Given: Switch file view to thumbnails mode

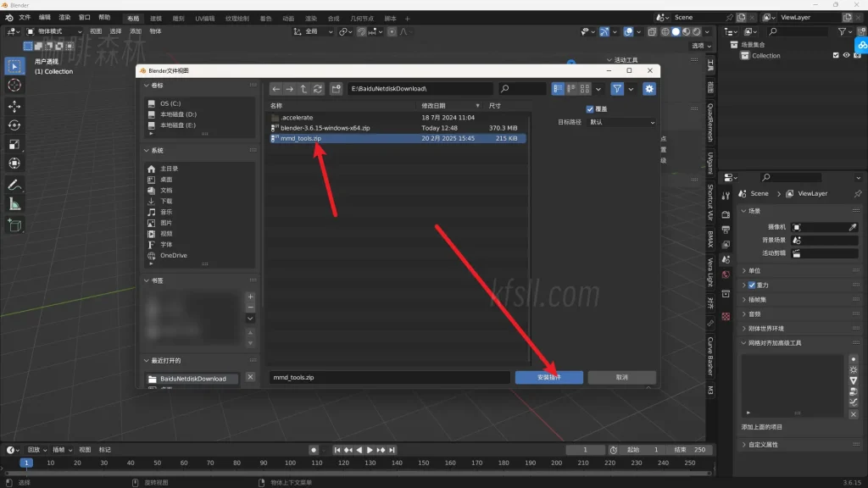Looking at the screenshot, I should tap(586, 89).
